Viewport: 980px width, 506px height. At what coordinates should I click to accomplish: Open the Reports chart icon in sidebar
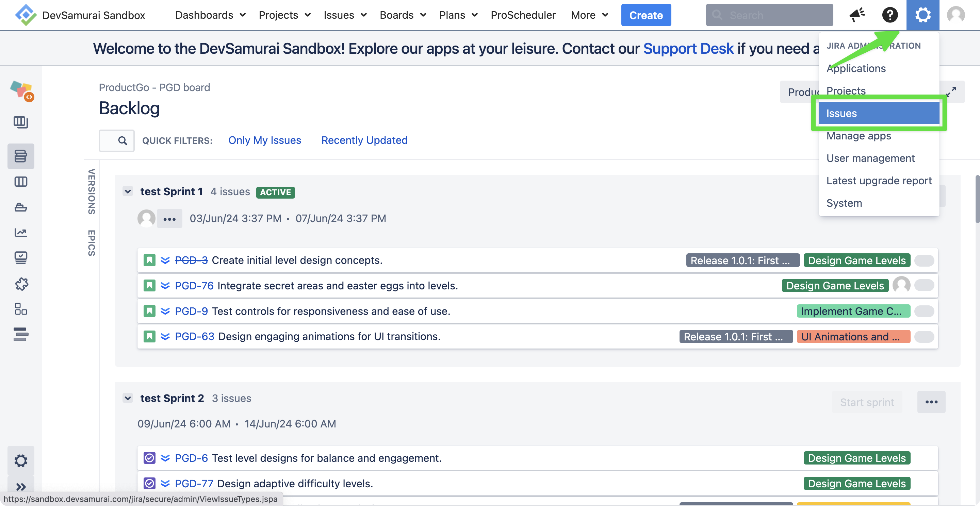point(20,232)
